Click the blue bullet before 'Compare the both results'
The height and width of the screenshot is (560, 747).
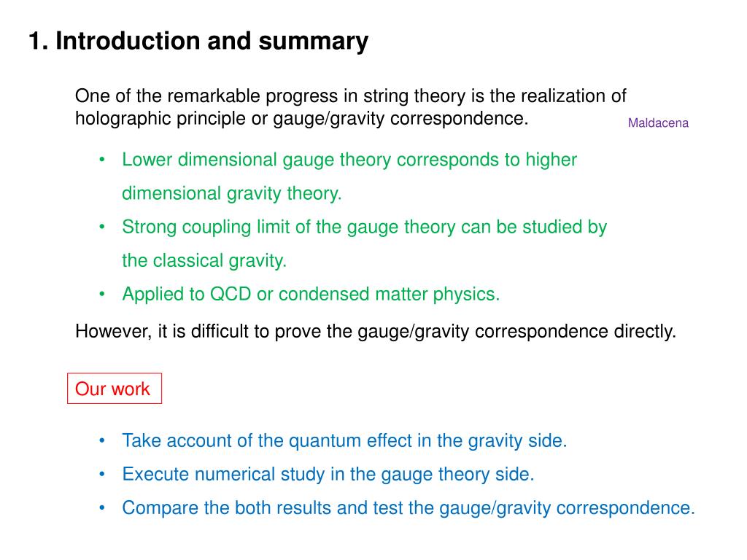[102, 507]
